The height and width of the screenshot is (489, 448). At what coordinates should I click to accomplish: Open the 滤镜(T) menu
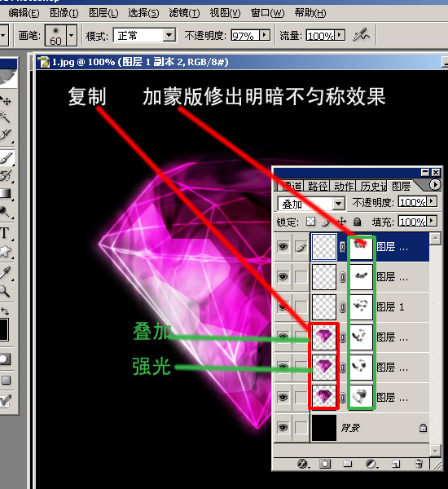click(x=184, y=13)
